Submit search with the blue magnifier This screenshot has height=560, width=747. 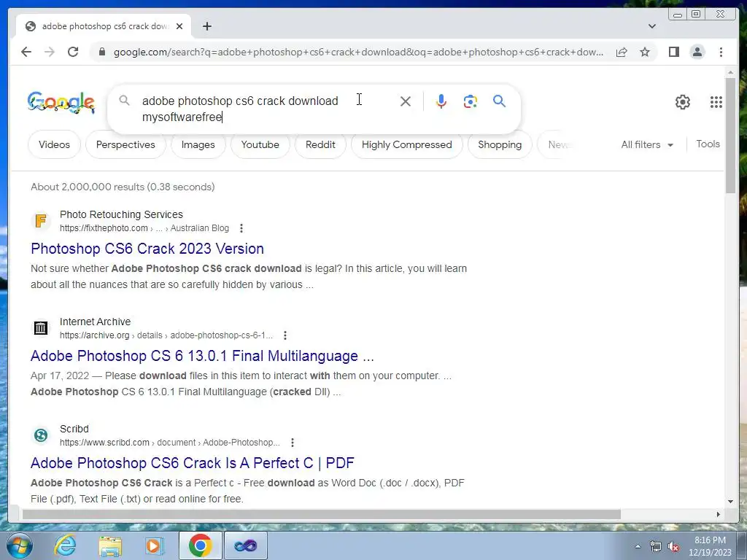tap(499, 101)
